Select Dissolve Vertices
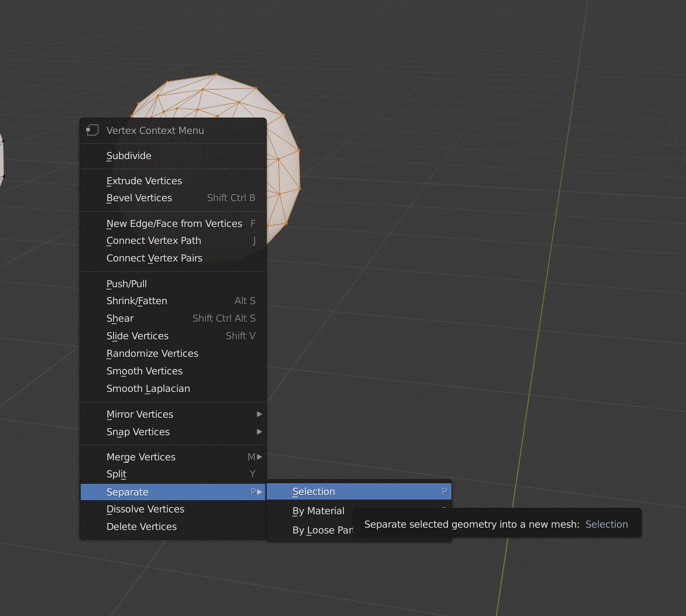Image resolution: width=686 pixels, height=616 pixels. [x=173, y=510]
